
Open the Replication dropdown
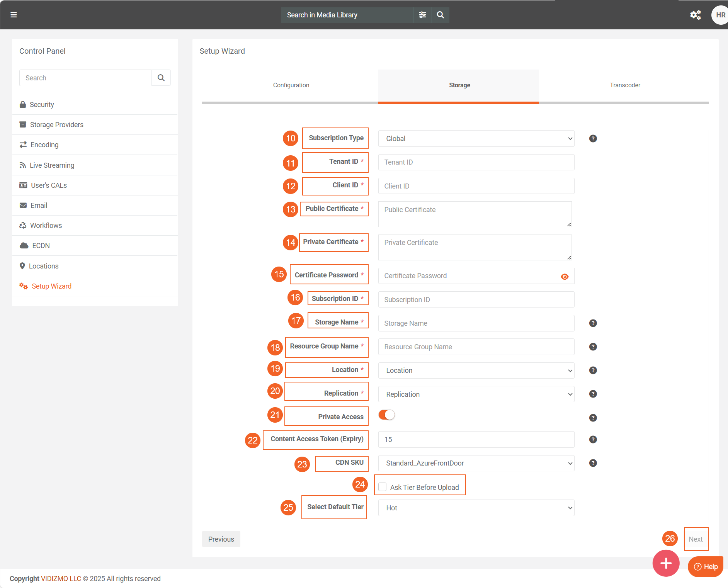point(476,394)
